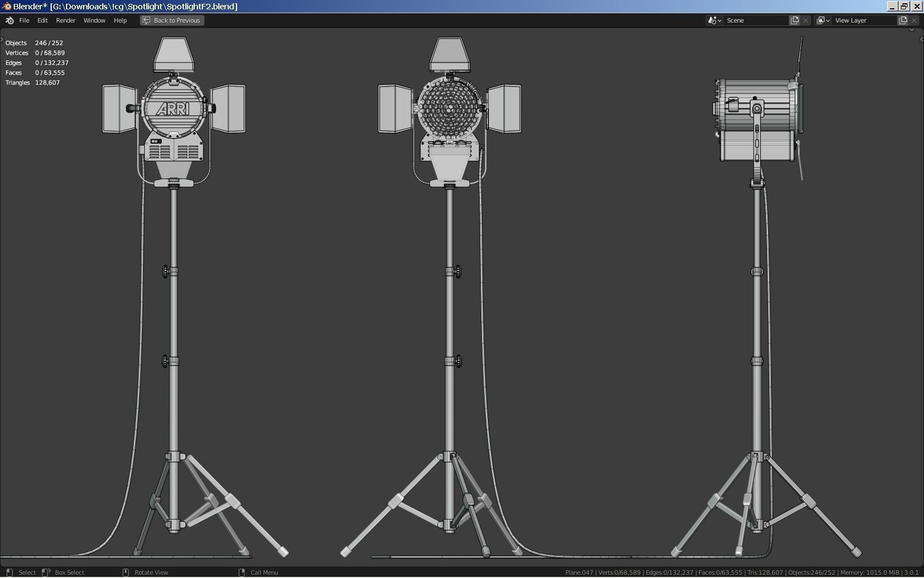Viewport: 924px width, 578px height.
Task: Click the Plane.047 status bar entry
Action: point(579,572)
